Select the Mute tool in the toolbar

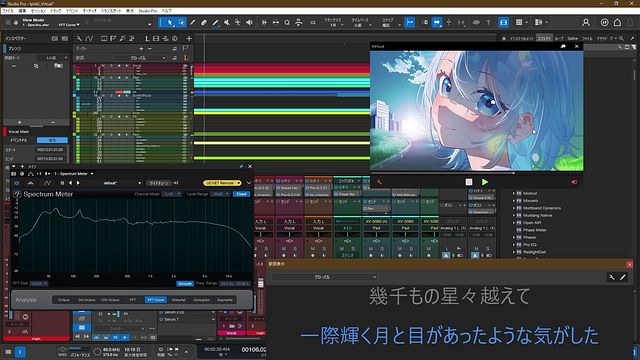click(227, 23)
